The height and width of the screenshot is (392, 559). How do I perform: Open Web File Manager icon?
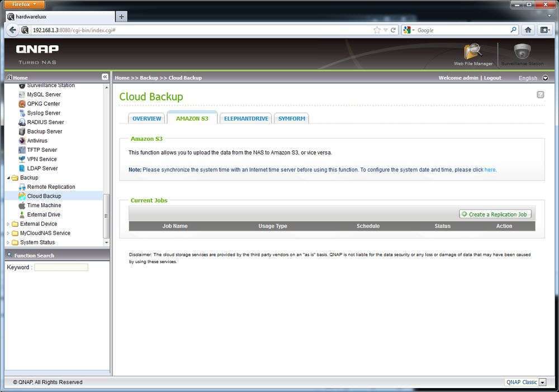[473, 52]
